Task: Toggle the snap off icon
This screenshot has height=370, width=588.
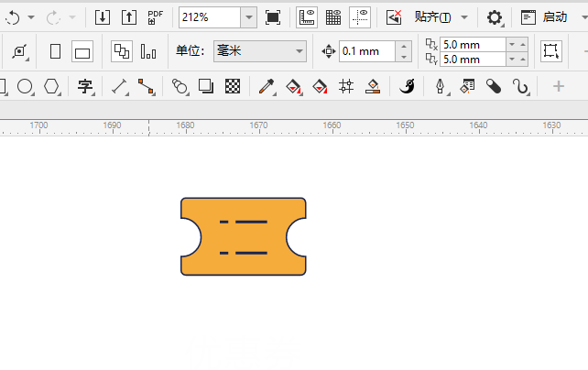Action: click(394, 17)
